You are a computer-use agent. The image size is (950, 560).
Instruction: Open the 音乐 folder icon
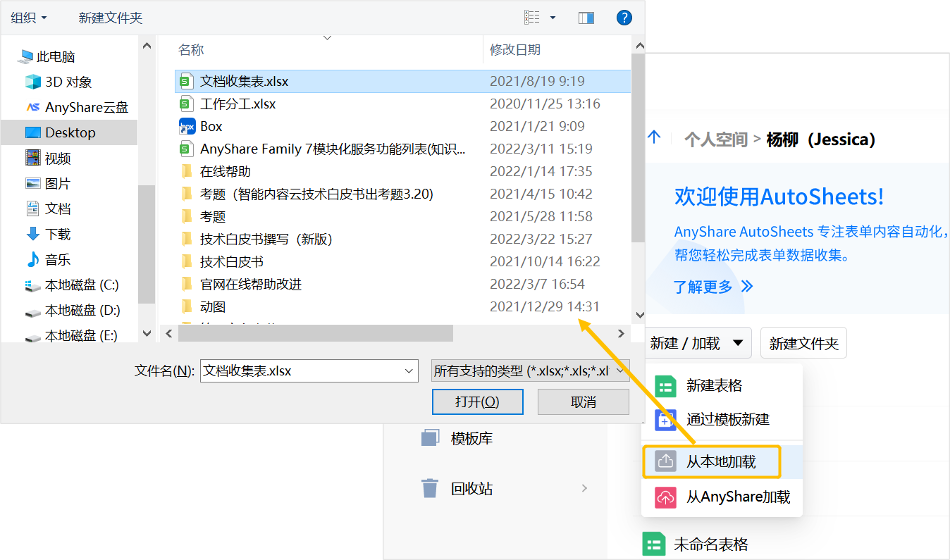(x=33, y=259)
